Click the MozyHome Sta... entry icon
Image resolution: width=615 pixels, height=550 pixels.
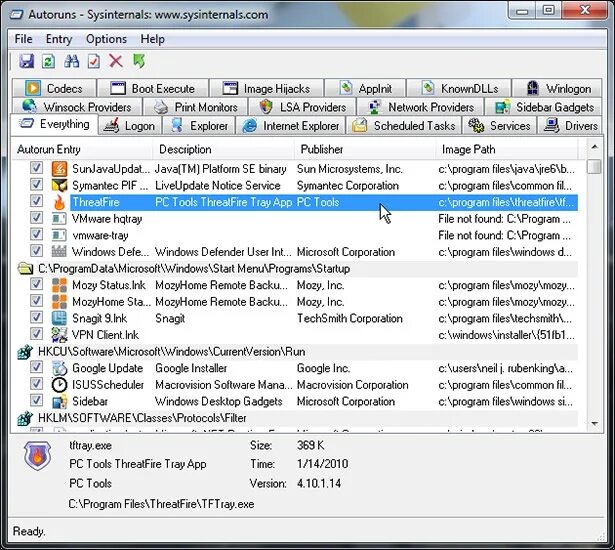pyautogui.click(x=59, y=301)
